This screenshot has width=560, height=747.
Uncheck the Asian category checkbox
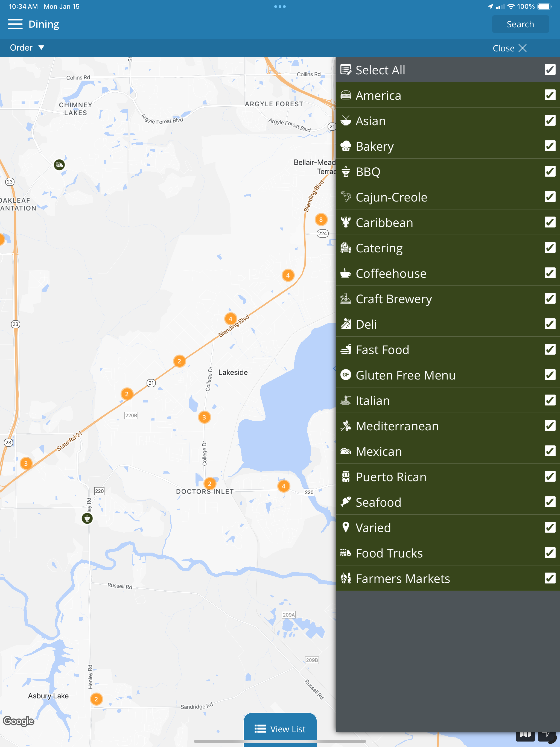(x=550, y=121)
